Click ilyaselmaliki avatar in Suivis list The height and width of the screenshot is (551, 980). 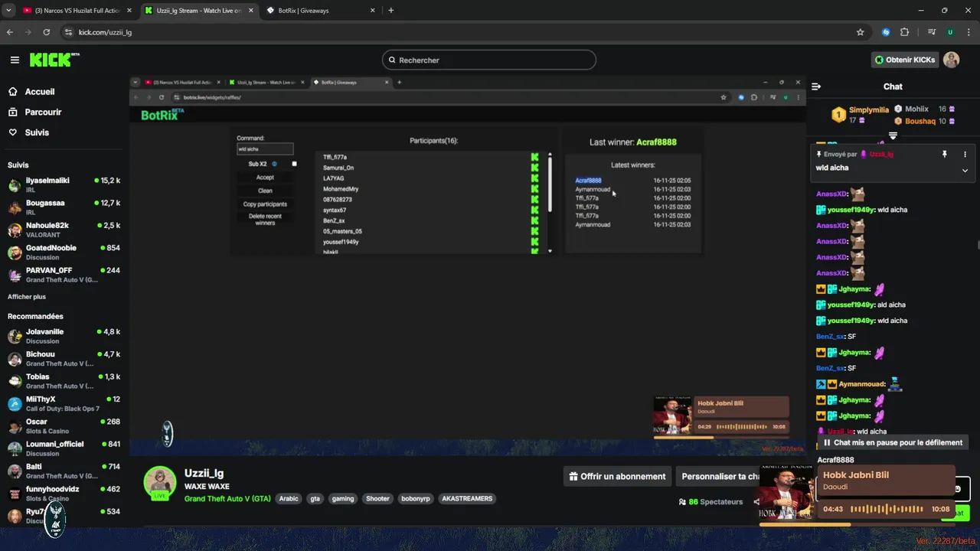15,185
